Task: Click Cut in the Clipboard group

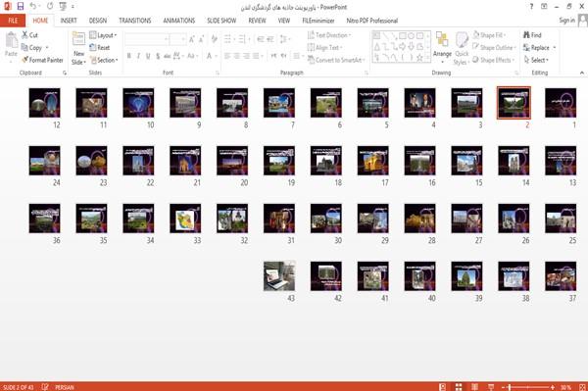Action: [x=29, y=35]
